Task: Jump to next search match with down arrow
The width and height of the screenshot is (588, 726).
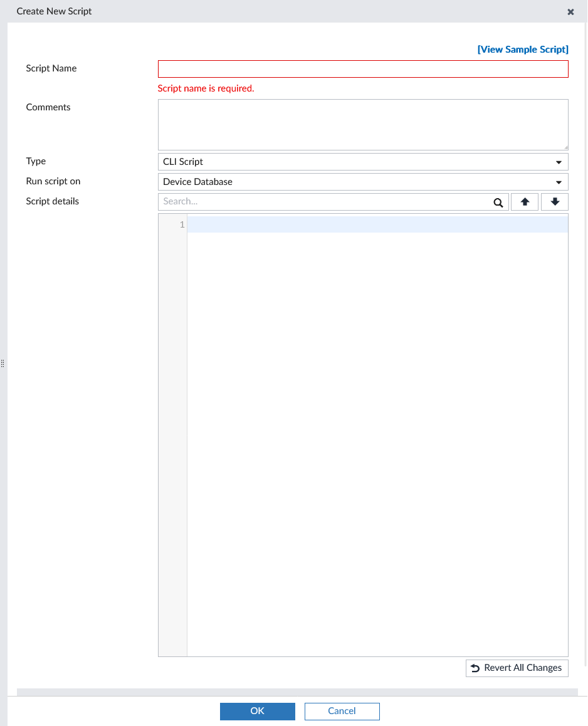Action: click(x=555, y=202)
